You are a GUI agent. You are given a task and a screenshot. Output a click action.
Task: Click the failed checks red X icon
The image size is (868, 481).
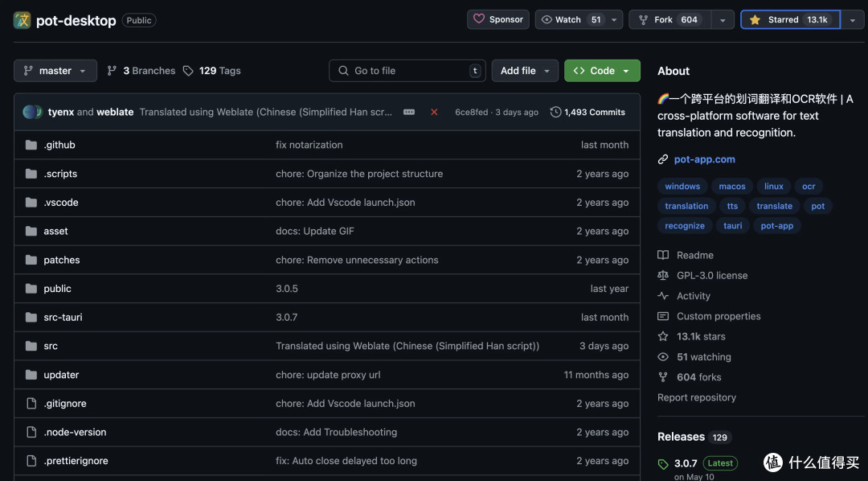tap(434, 112)
